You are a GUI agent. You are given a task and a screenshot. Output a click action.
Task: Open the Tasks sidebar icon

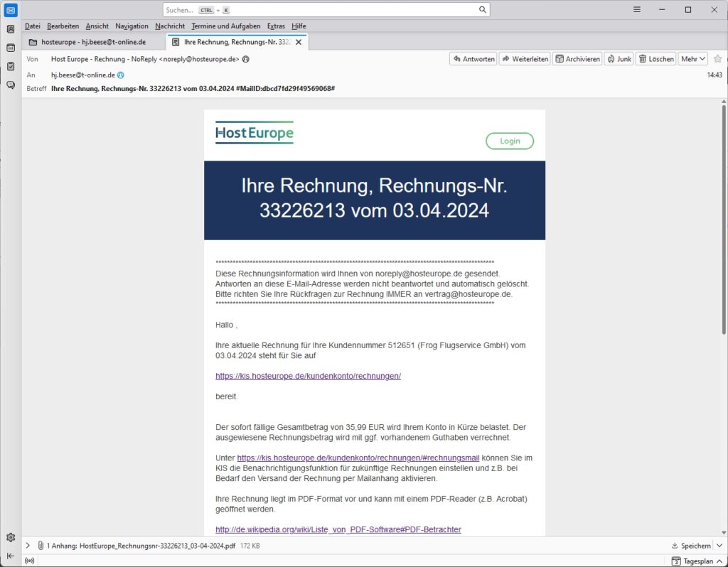coord(11,66)
